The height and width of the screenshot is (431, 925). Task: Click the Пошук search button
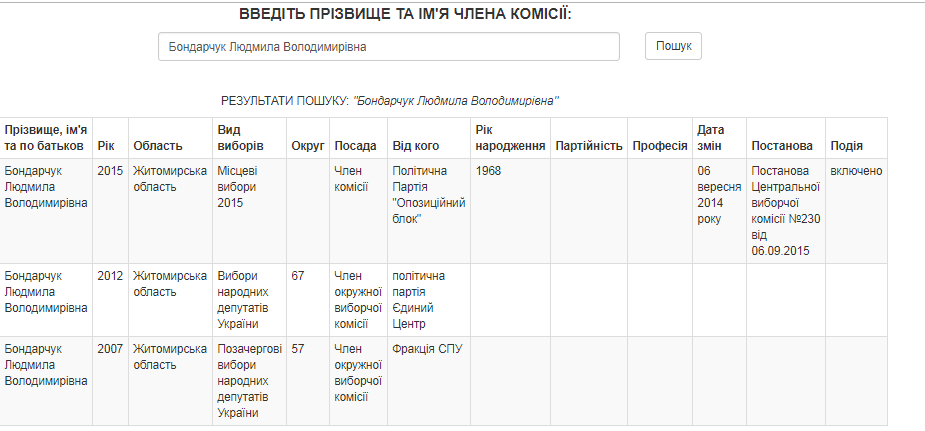point(673,46)
